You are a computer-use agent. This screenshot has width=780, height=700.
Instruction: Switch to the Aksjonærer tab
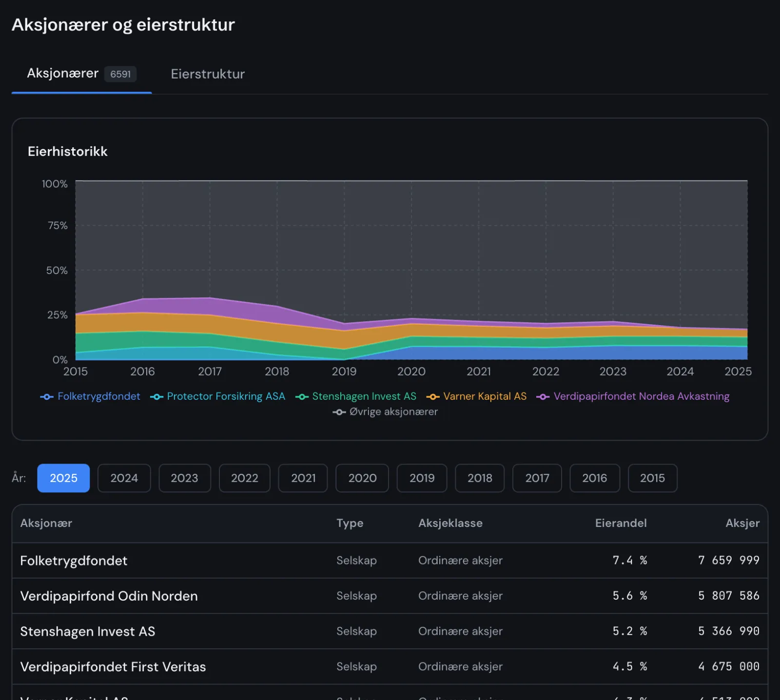click(81, 74)
